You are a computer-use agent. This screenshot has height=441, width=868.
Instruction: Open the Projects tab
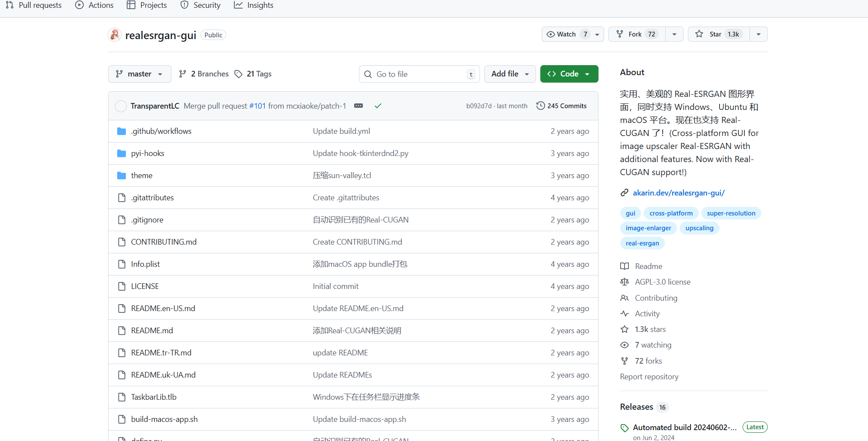(x=147, y=5)
